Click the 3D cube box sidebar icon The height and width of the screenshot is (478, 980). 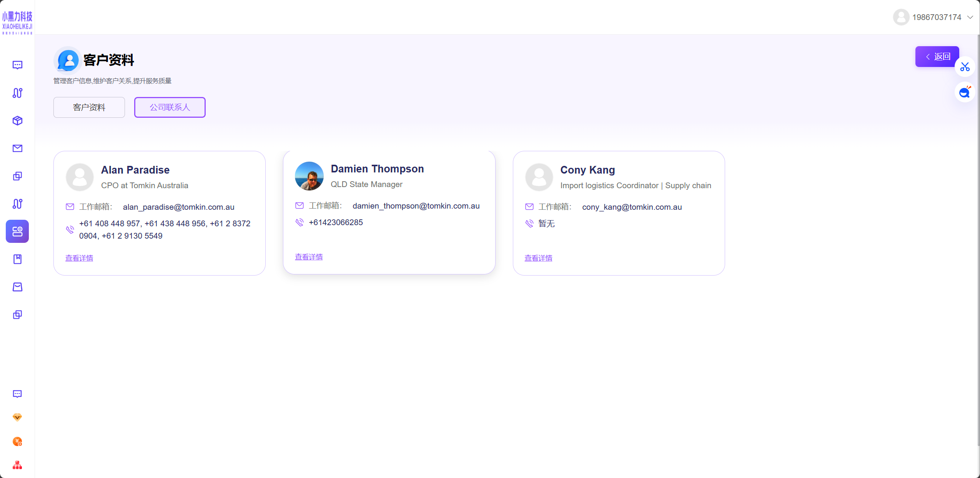coord(17,120)
